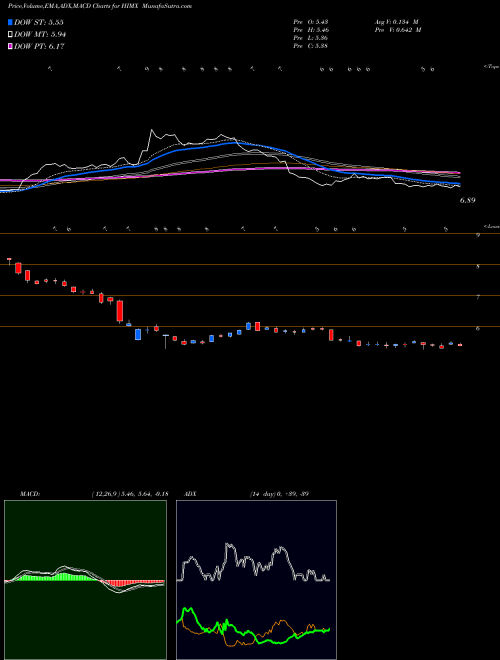
Task: Click the price axis label 6
Action: 478,328
